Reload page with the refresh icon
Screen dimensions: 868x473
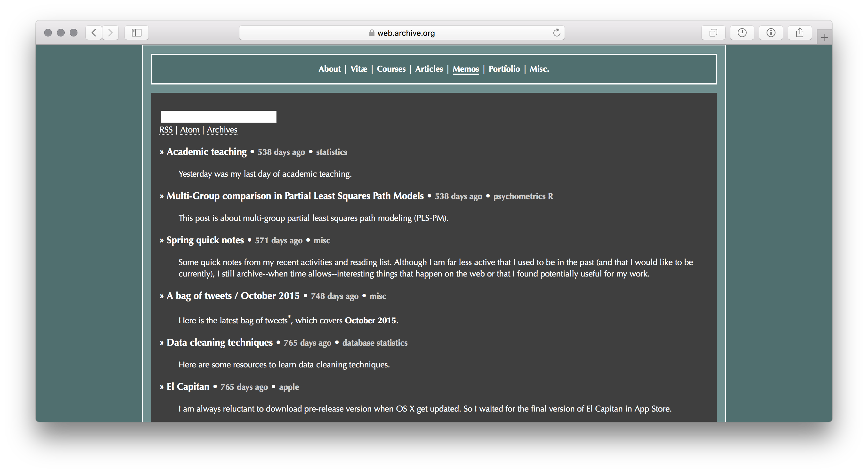557,33
